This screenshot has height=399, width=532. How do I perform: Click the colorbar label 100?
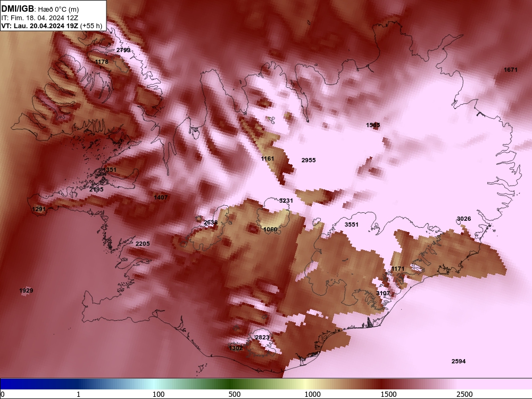pyautogui.click(x=159, y=394)
